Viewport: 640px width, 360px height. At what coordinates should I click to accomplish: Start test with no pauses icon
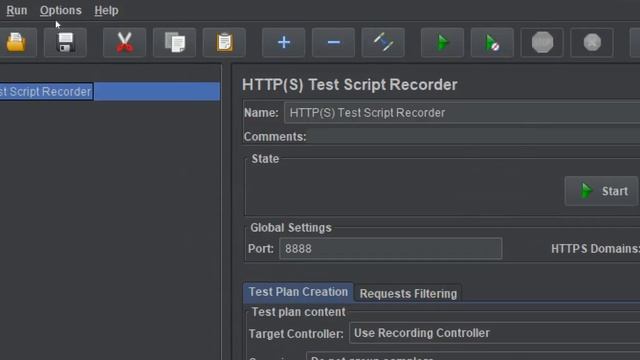(x=492, y=42)
